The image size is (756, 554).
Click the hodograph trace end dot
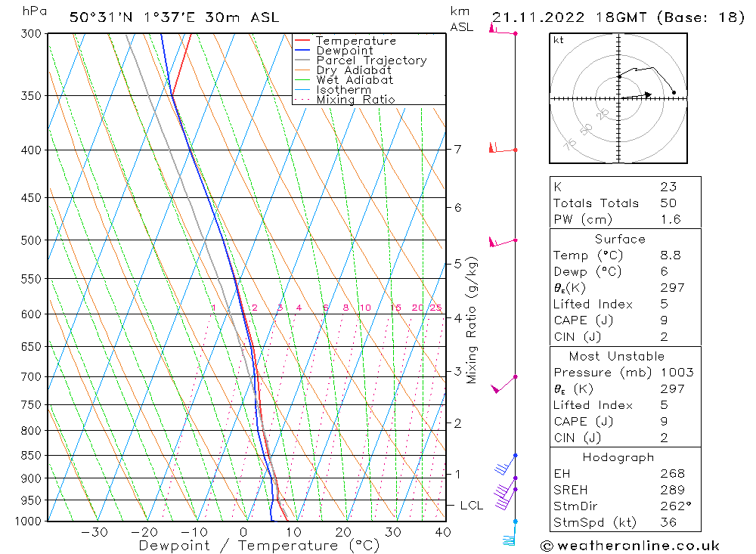pos(674,92)
